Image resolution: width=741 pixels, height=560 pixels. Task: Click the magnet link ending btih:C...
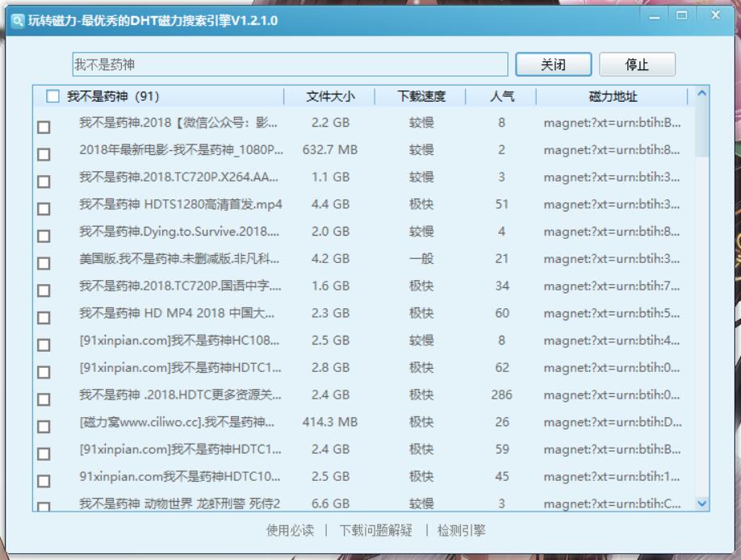tap(613, 504)
